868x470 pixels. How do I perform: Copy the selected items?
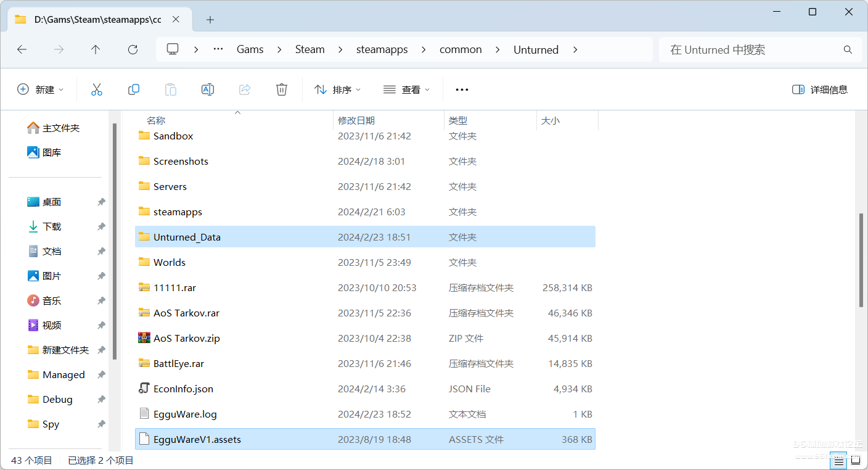134,89
